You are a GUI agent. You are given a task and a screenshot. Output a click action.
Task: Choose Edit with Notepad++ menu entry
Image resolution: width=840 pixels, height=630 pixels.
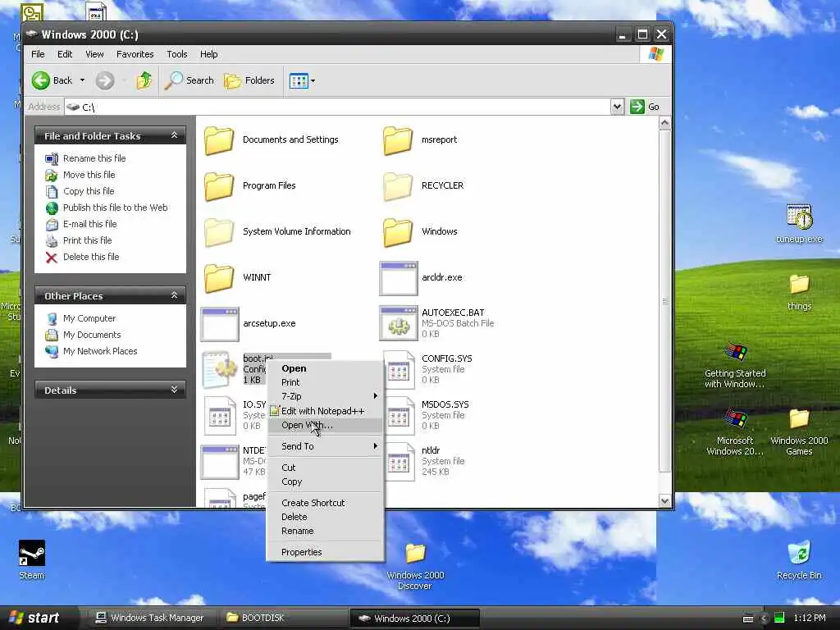[325, 411]
